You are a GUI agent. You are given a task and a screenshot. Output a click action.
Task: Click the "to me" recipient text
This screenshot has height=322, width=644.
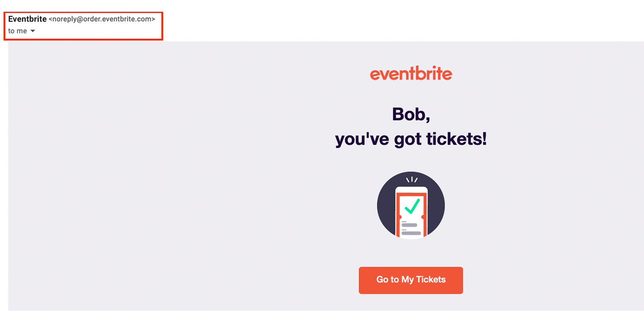(x=17, y=31)
